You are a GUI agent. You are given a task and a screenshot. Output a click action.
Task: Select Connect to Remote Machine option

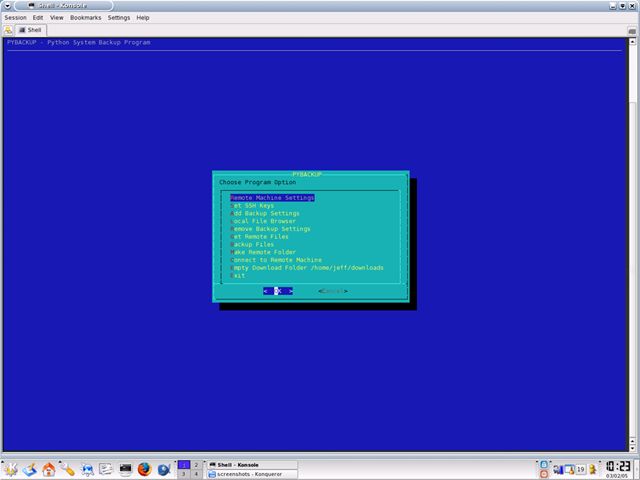click(x=276, y=260)
